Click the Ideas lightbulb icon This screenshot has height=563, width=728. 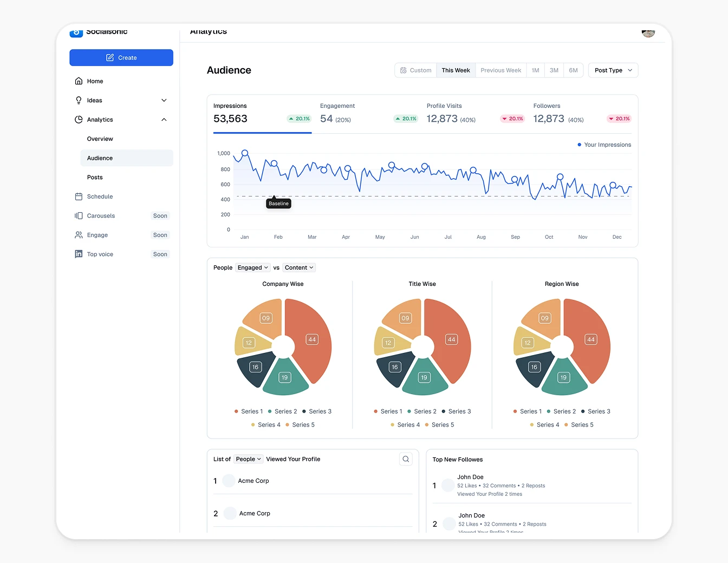79,100
